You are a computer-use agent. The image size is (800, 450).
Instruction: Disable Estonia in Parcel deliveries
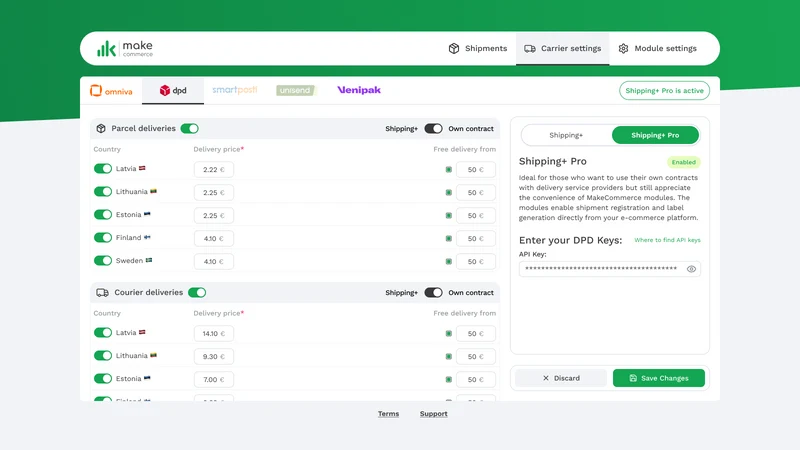(103, 214)
